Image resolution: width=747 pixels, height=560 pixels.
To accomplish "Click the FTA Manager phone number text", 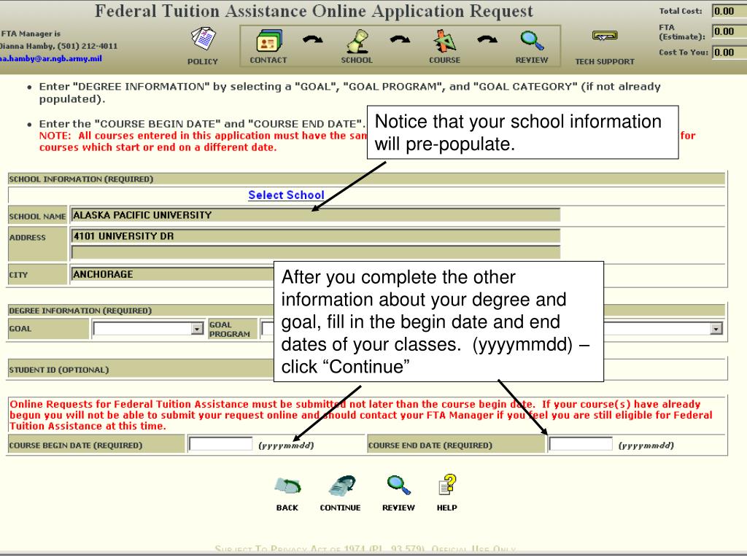I will (88, 46).
